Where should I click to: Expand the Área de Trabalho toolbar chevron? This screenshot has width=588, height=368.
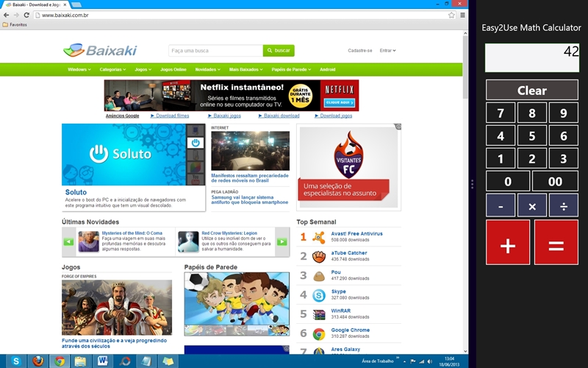(x=398, y=358)
